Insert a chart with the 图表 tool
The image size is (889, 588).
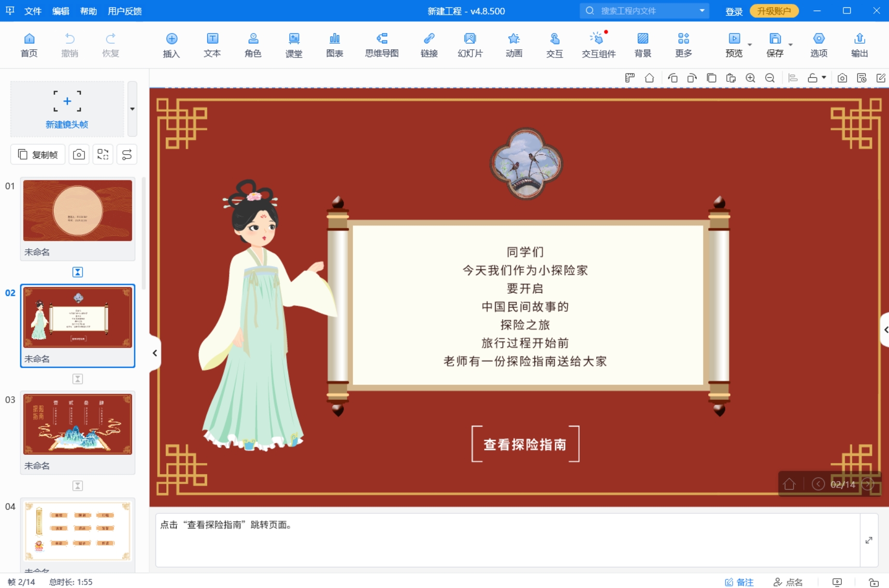point(335,45)
